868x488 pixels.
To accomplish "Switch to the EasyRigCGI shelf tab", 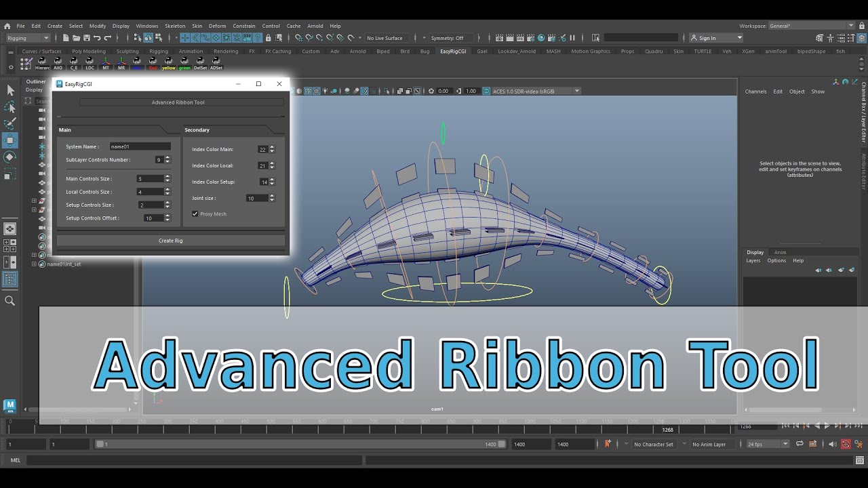I will (x=453, y=51).
